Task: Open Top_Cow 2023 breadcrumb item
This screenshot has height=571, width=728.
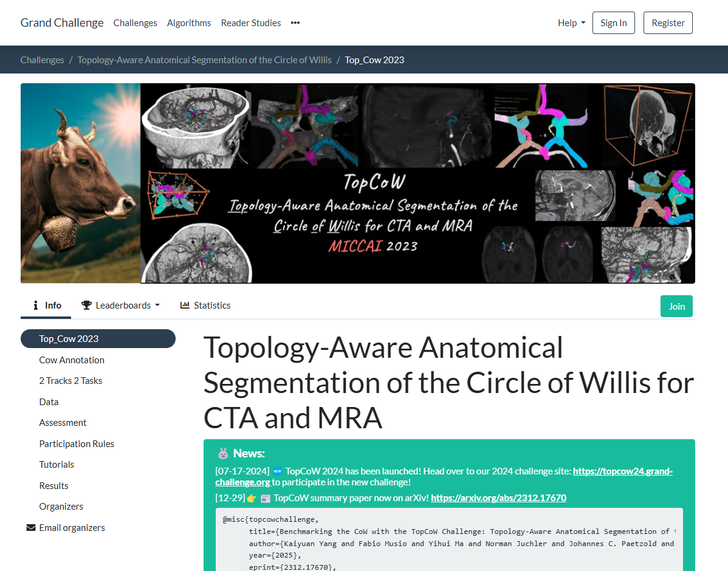Action: [x=374, y=60]
